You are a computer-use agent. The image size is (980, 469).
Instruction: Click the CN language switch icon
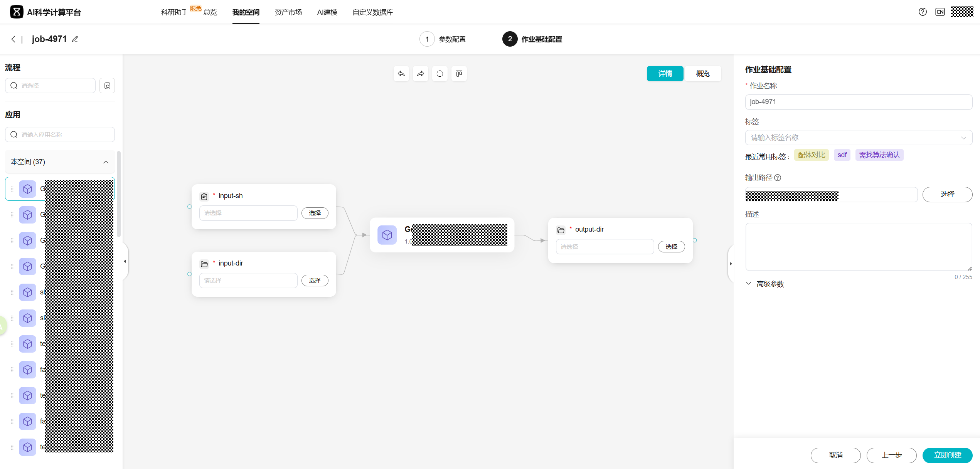coord(940,12)
